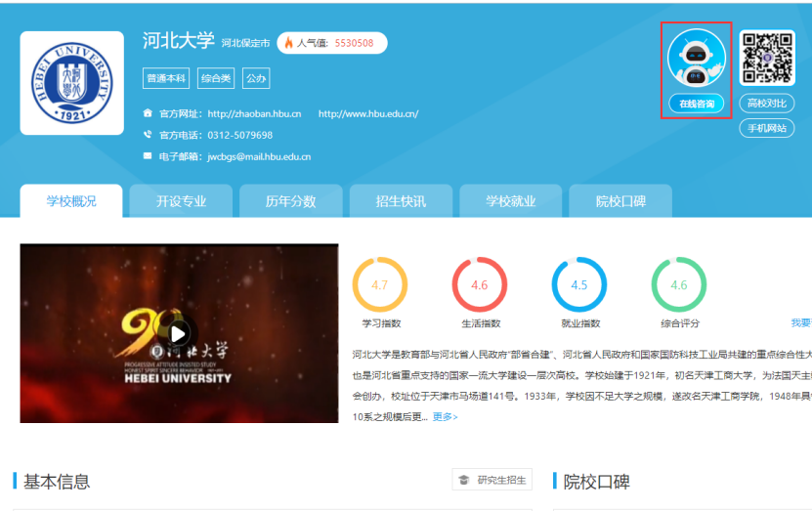Open the 招生快讯 tab
This screenshot has height=511, width=812.
[x=401, y=201]
